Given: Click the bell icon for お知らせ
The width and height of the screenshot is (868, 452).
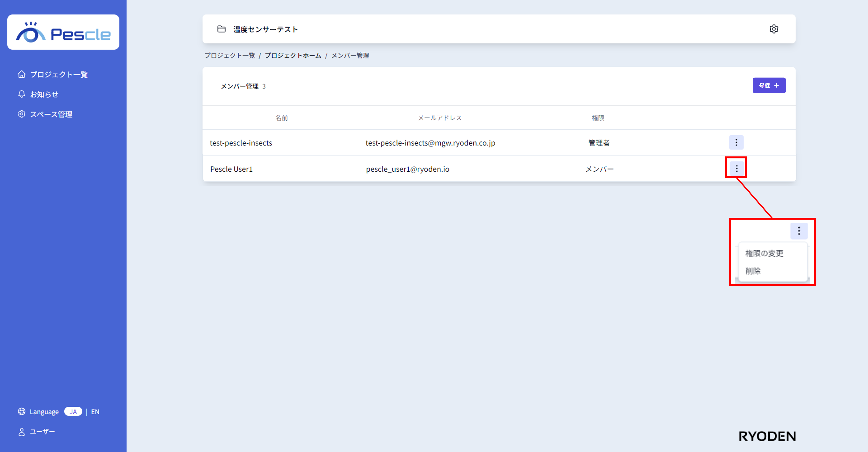Looking at the screenshot, I should coord(22,94).
